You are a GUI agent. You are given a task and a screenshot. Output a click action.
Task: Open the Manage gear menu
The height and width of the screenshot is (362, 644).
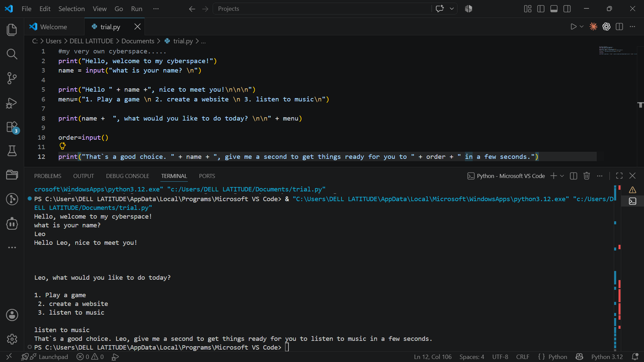coord(12,339)
